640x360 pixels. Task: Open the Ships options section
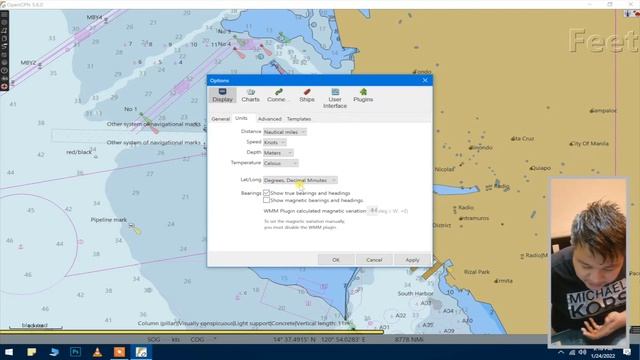(307, 96)
